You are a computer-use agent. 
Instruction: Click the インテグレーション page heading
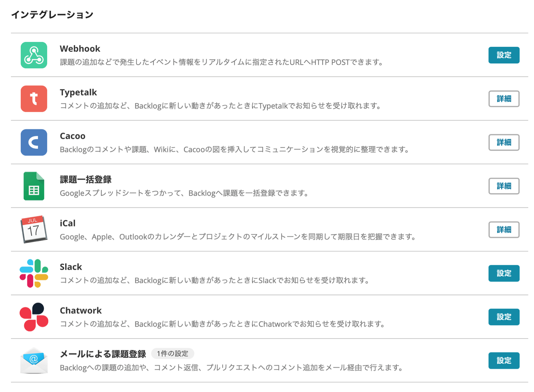point(52,15)
